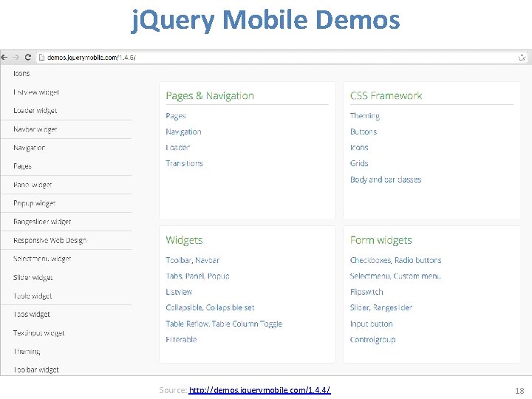This screenshot has width=532, height=399.
Task: Open the Toolbar, Navbar link
Action: 193,260
